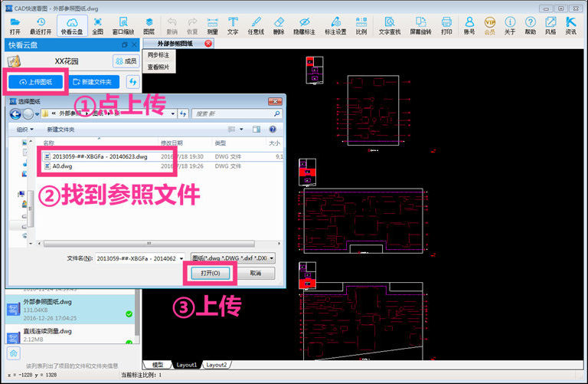Switch to the Layout2 tab

(x=217, y=365)
